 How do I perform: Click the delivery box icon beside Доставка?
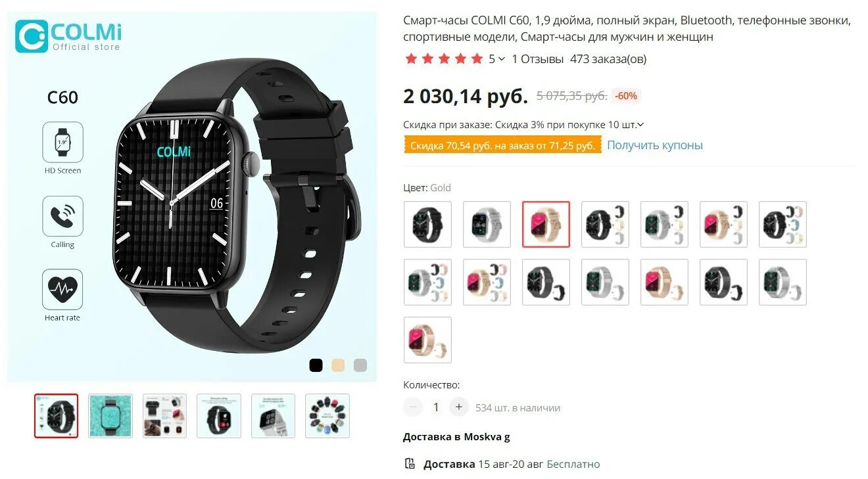click(410, 464)
